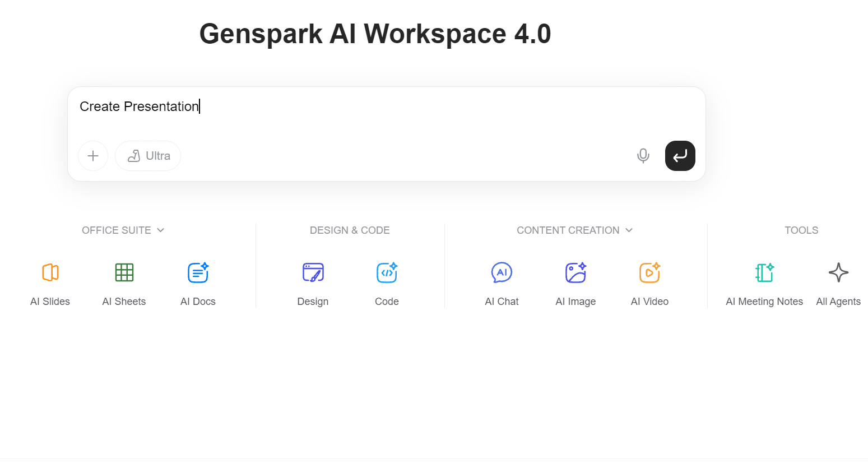Open the Design tool icon

point(313,272)
